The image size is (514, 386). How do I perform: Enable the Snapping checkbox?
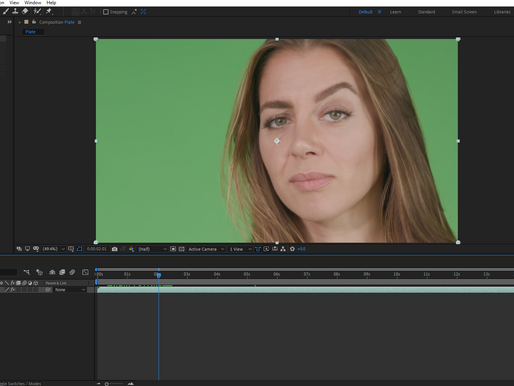[x=106, y=12]
